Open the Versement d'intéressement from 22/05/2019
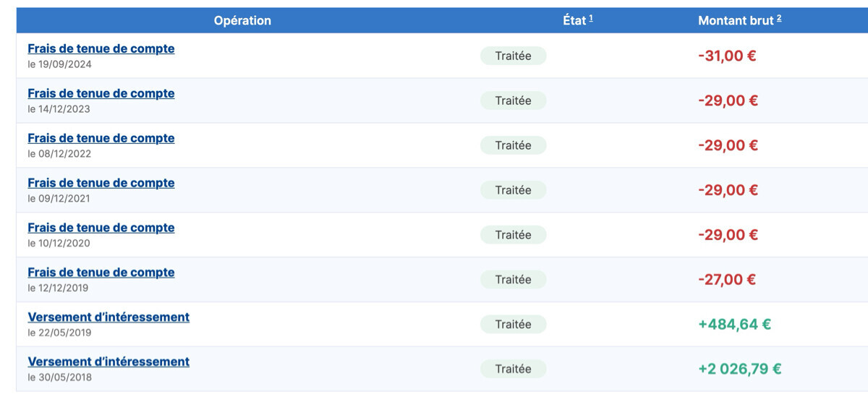 coord(109,317)
